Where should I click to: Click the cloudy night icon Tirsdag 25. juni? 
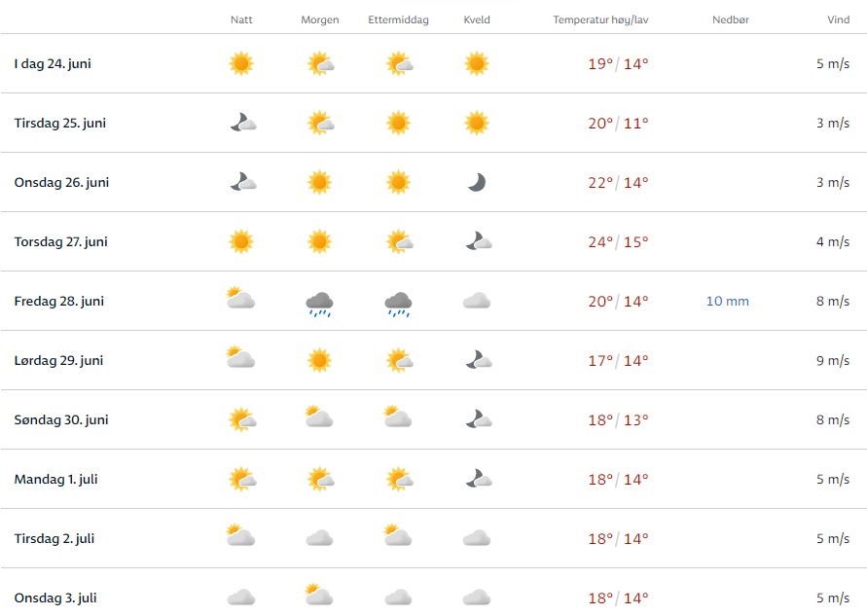pos(242,123)
